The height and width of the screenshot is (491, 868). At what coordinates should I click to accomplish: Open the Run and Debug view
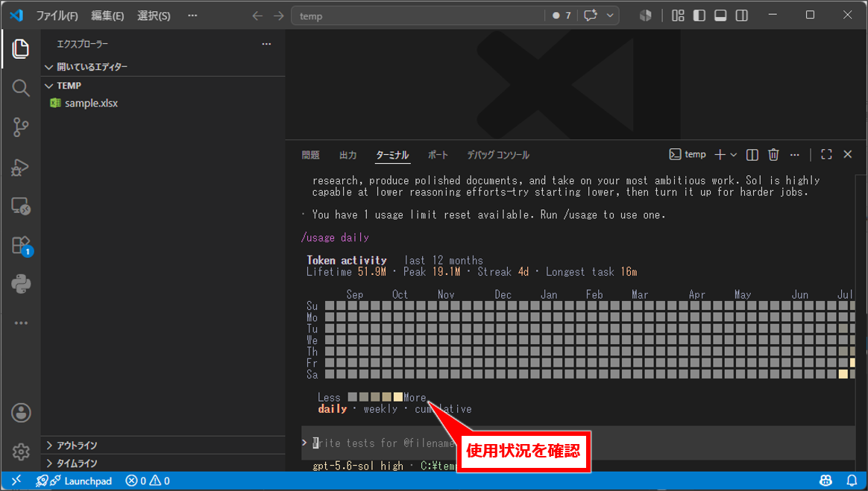point(20,167)
